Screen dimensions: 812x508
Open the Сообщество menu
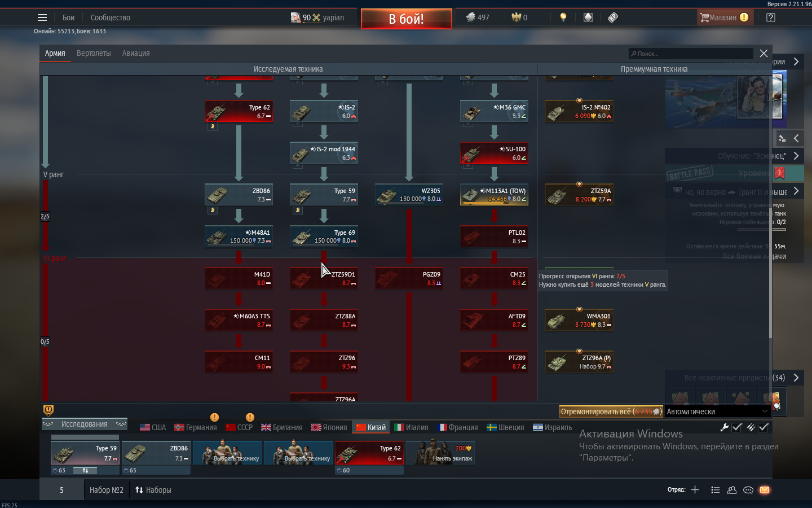(x=111, y=17)
